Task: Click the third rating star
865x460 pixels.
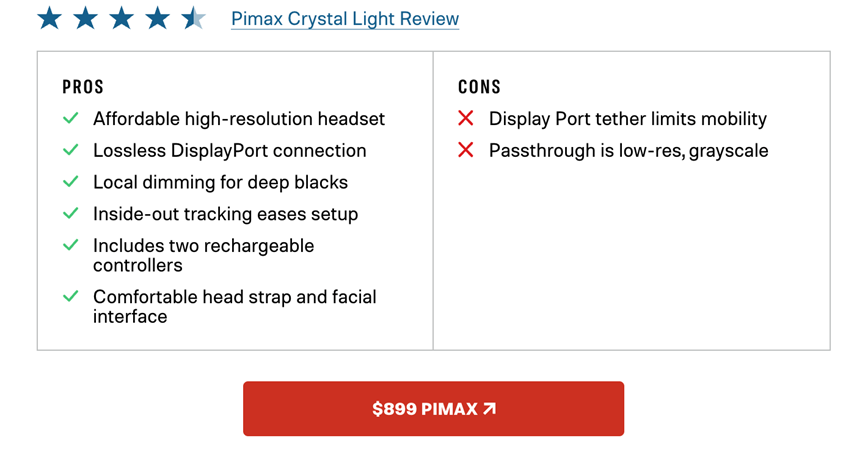Action: point(121,18)
